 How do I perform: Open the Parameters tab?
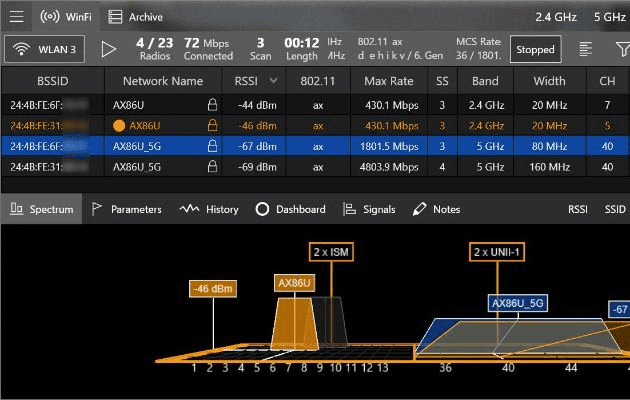tap(126, 209)
